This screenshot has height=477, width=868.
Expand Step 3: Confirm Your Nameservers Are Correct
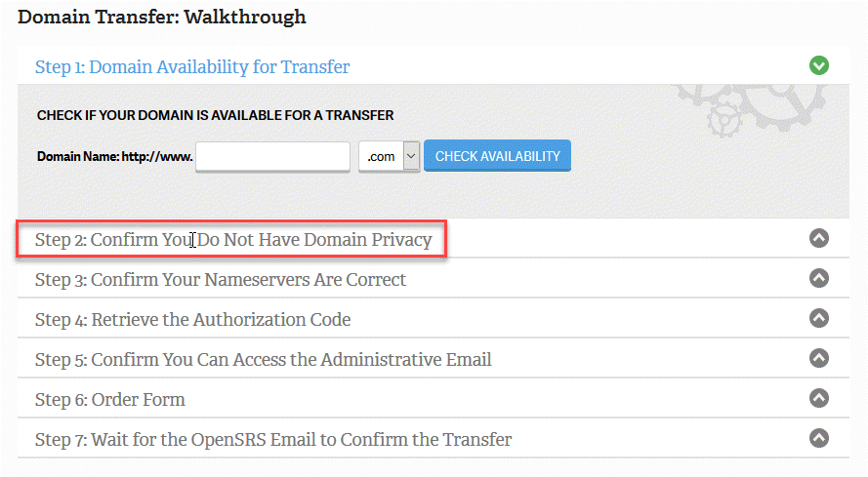[220, 280]
